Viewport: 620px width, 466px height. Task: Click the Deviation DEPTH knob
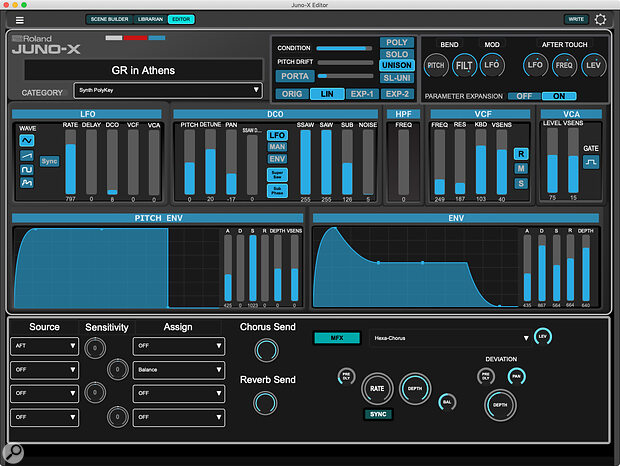tap(500, 405)
